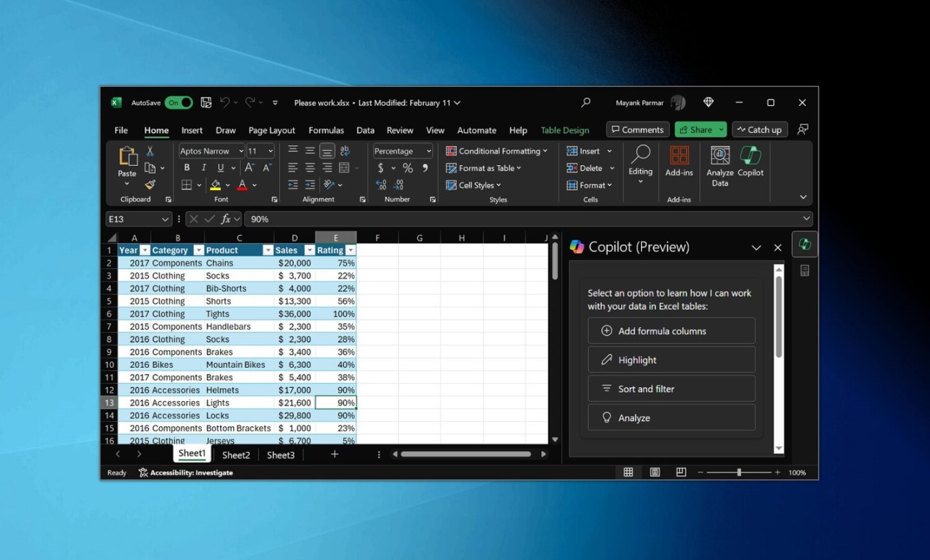Image resolution: width=930 pixels, height=560 pixels.
Task: Click the Copilot icon in the side rail
Action: pyautogui.click(x=805, y=245)
